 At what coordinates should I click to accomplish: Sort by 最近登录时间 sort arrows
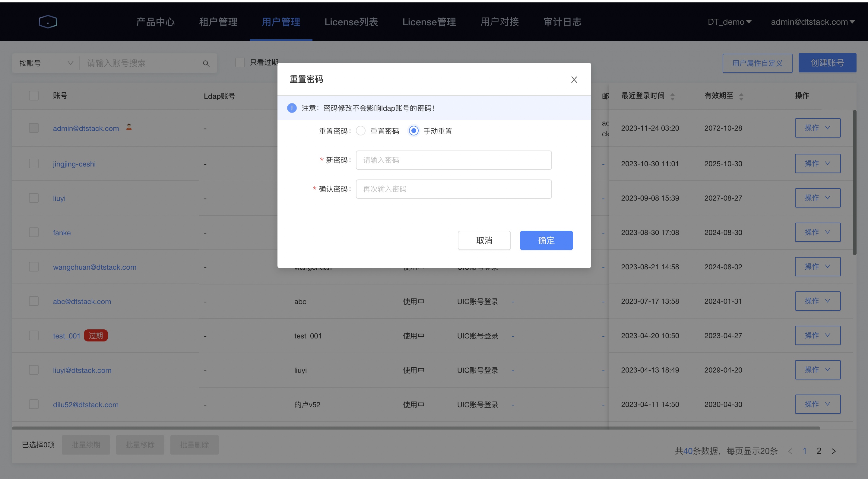tap(672, 97)
